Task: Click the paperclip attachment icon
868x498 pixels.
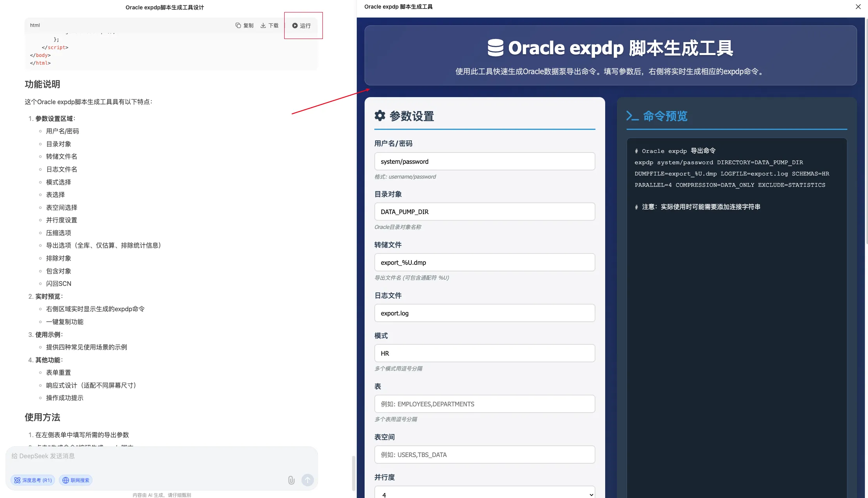Action: point(291,480)
